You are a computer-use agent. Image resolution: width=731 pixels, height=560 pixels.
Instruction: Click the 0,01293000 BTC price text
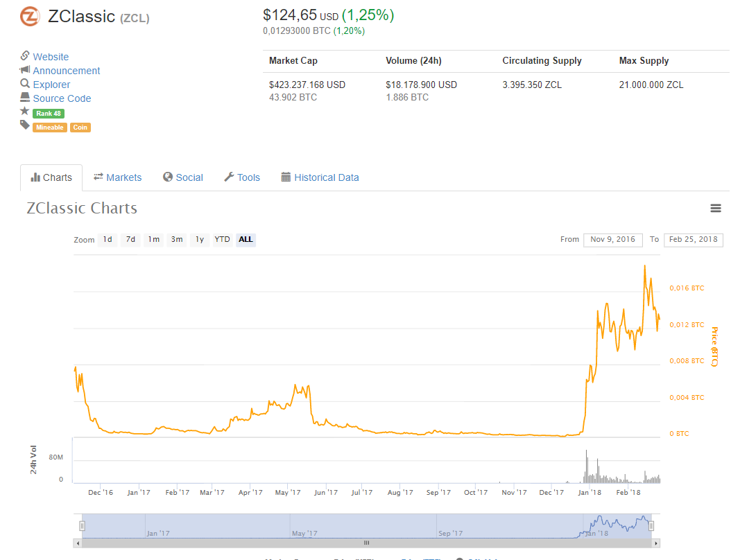297,30
